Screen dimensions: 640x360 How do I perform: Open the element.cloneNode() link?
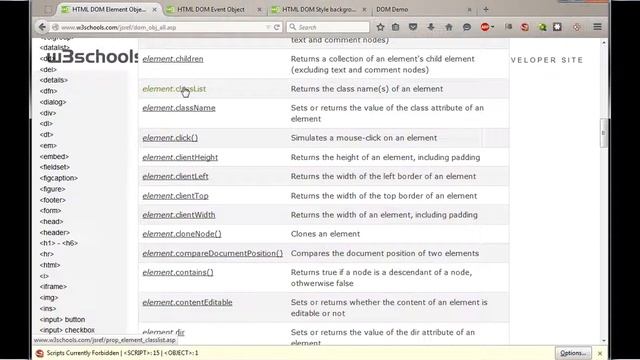[x=182, y=234]
